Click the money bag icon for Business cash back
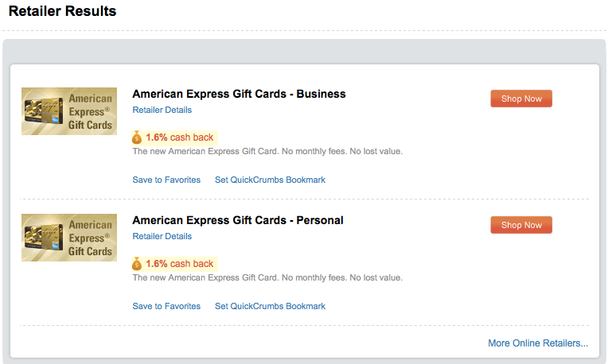The width and height of the screenshot is (608, 364). click(137, 137)
